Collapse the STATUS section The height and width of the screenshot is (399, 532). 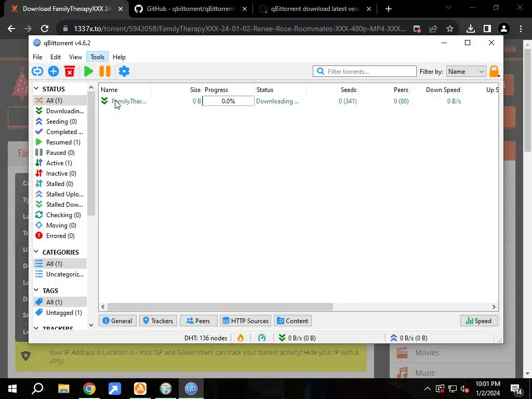(36, 88)
